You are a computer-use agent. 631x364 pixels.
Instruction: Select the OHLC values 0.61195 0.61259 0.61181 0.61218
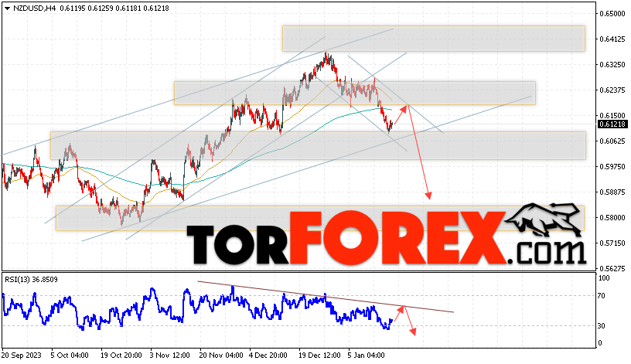(x=114, y=8)
